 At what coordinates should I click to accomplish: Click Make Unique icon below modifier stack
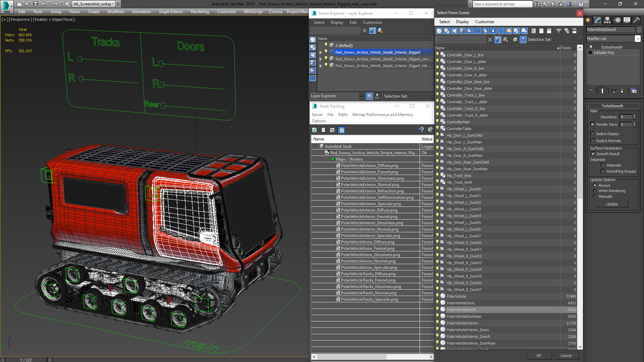(x=614, y=91)
